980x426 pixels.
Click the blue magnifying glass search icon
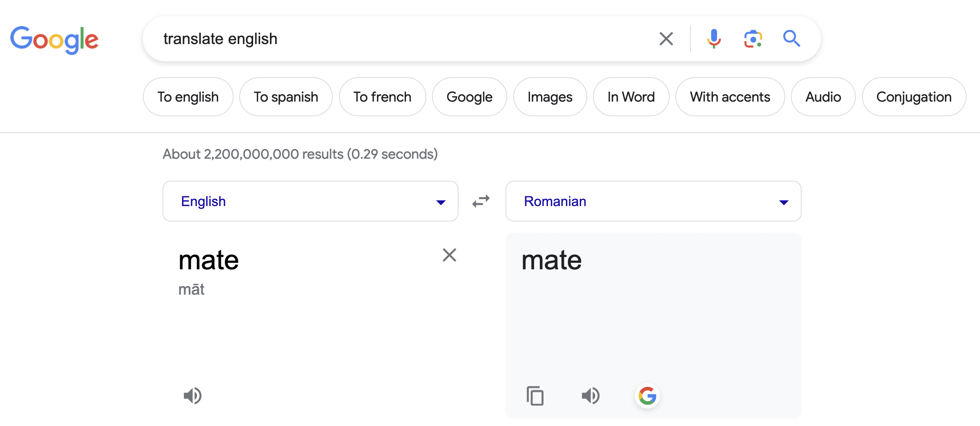(791, 39)
